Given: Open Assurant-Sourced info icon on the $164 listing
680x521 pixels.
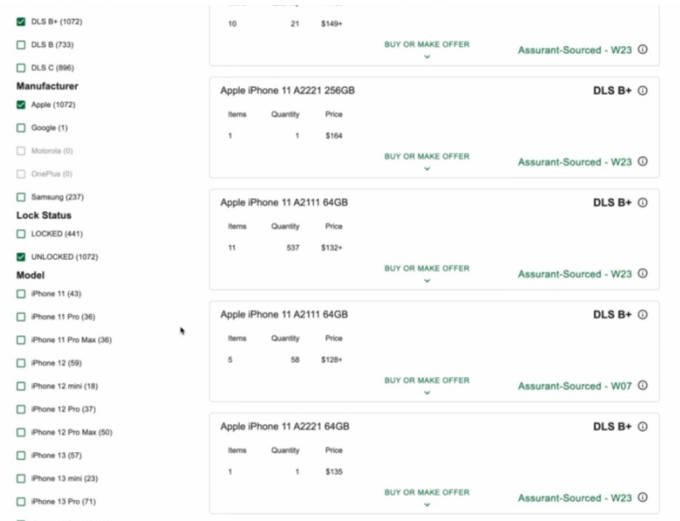Looking at the screenshot, I should coord(642,162).
